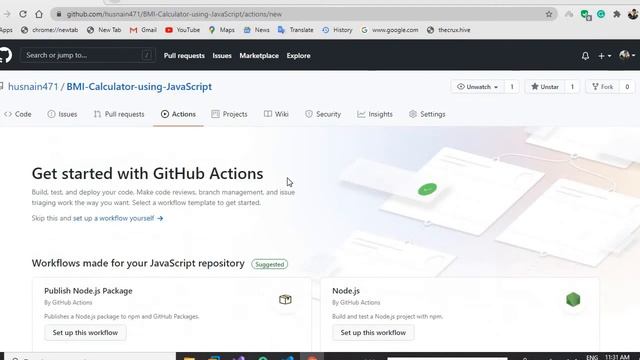This screenshot has height=360, width=640.
Task: Click the Publish Node.js Package title
Action: pyautogui.click(x=88, y=291)
